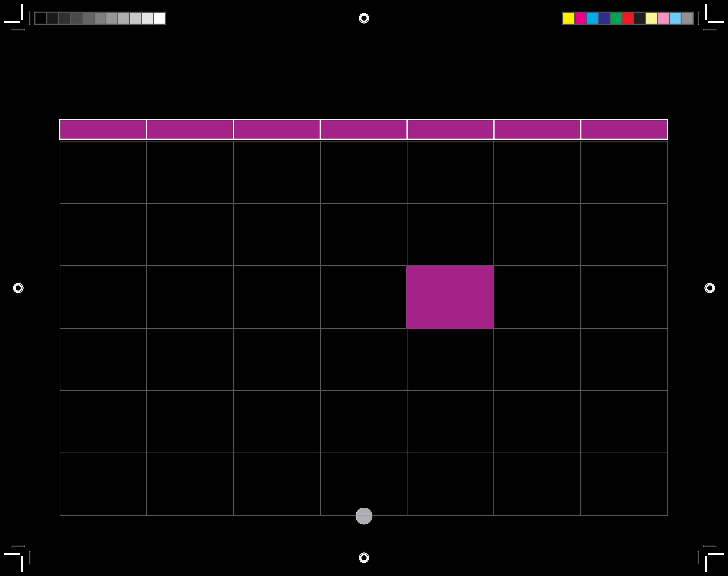
Task: Click the right edge registration target
Action: pyautogui.click(x=710, y=288)
